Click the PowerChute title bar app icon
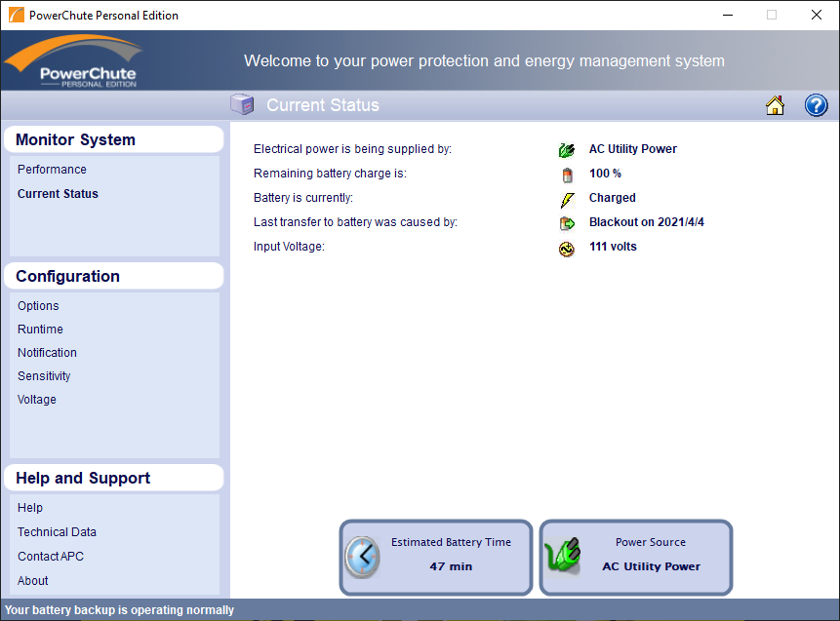The image size is (840, 621). (16, 15)
